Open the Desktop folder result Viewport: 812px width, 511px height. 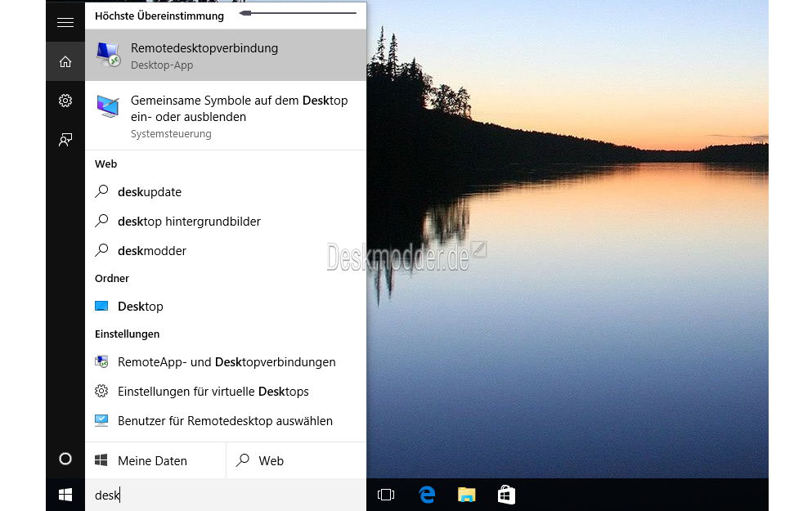226,307
